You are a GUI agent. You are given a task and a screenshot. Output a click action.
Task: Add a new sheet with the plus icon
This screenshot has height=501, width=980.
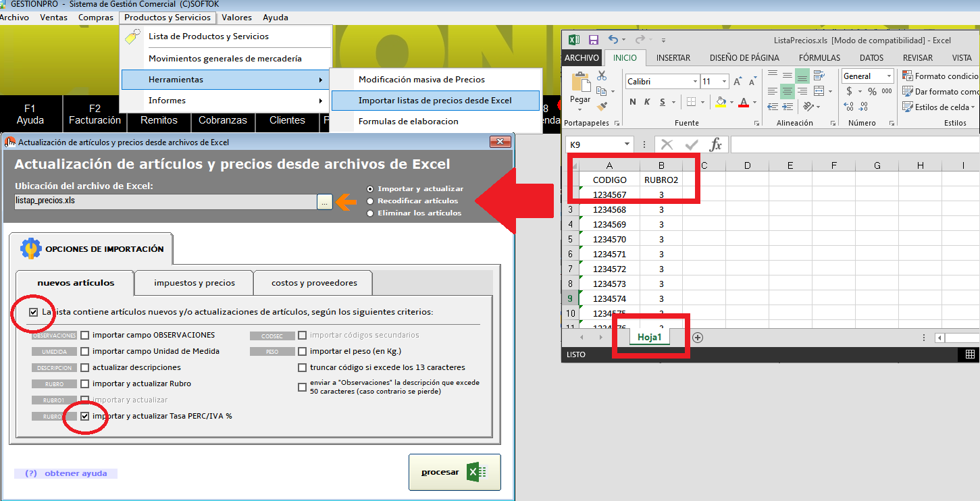(698, 338)
